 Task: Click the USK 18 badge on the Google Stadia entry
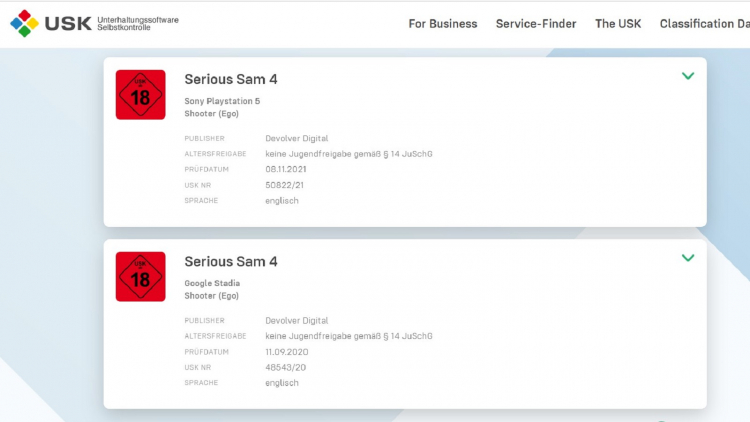[x=141, y=277]
